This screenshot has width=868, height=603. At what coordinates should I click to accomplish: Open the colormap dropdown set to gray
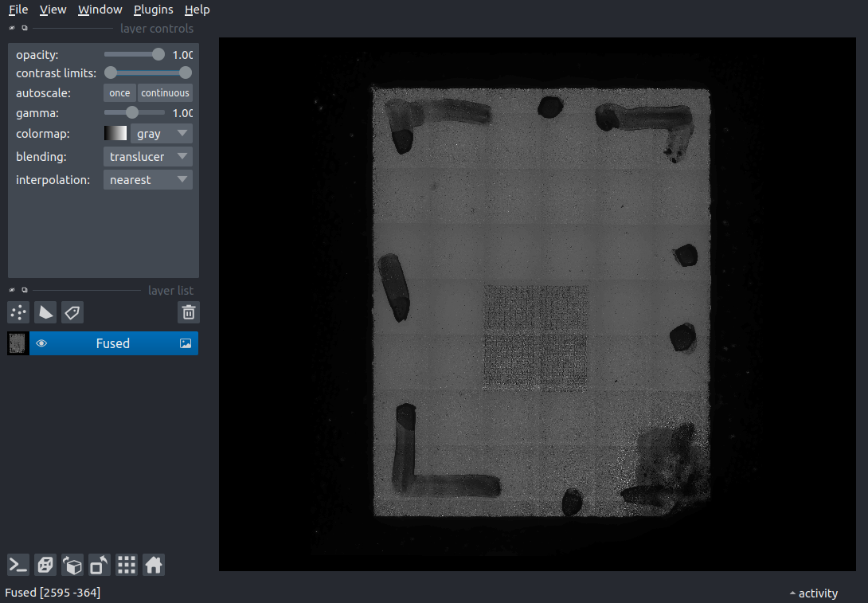pos(162,134)
